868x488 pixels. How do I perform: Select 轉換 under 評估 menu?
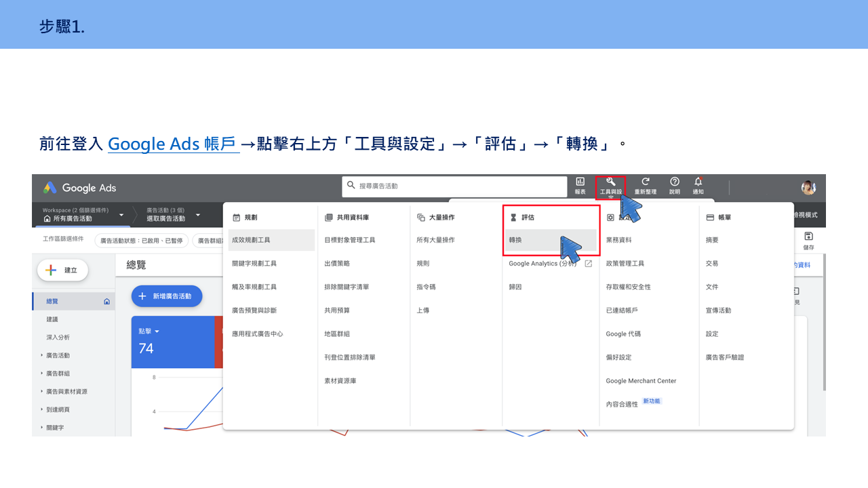551,240
